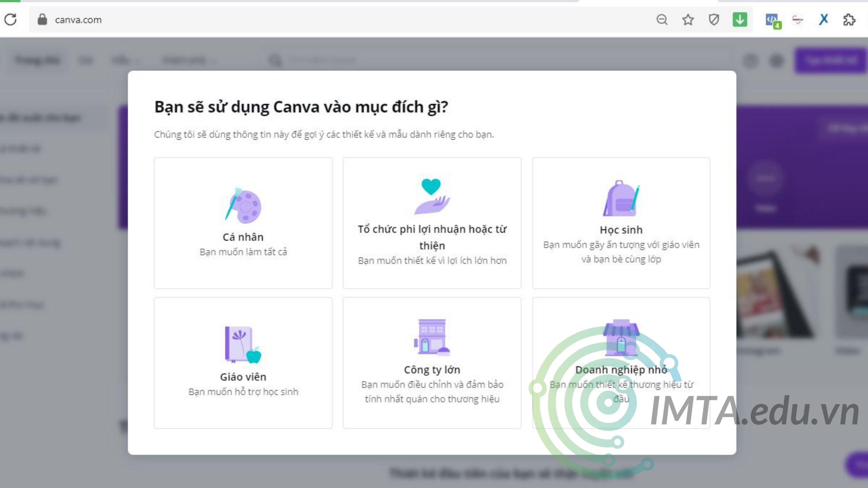Select the heart-in-hand nonprofit icon

click(x=432, y=196)
